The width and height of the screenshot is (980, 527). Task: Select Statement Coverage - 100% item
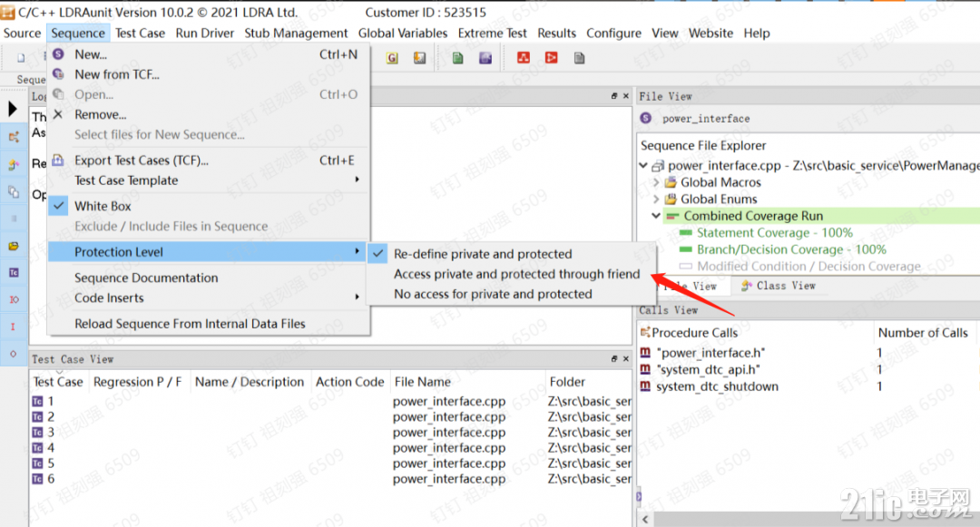tap(774, 233)
